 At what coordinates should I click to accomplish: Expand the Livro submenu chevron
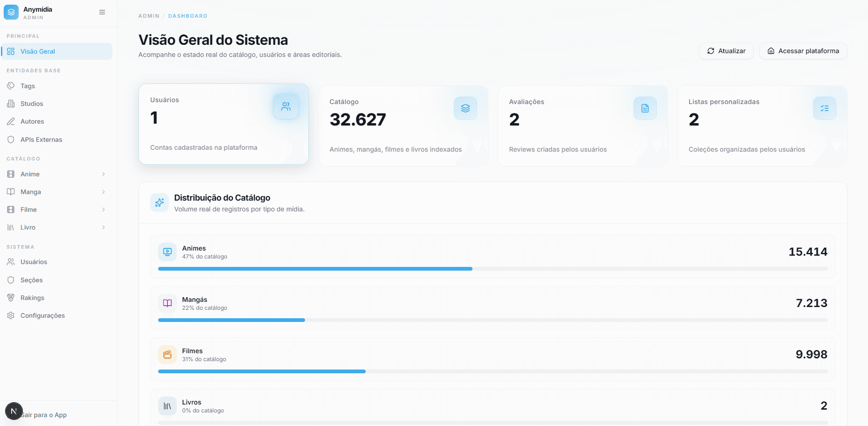pyautogui.click(x=104, y=227)
